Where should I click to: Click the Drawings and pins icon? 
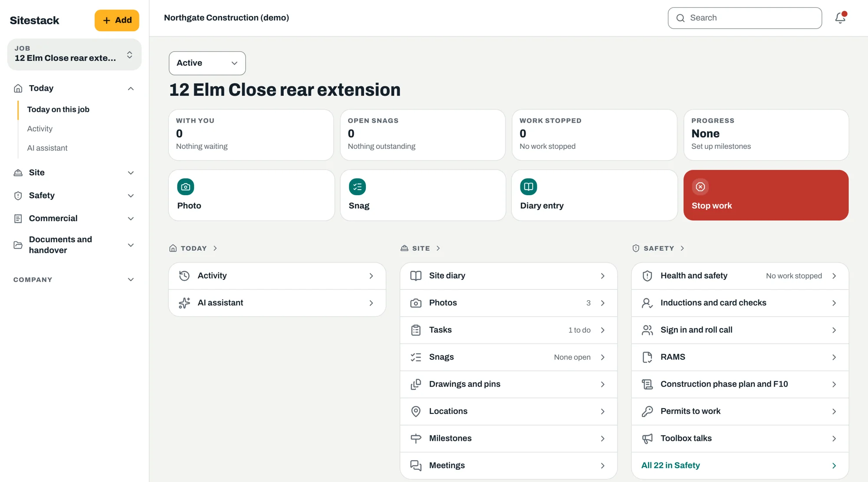416,384
